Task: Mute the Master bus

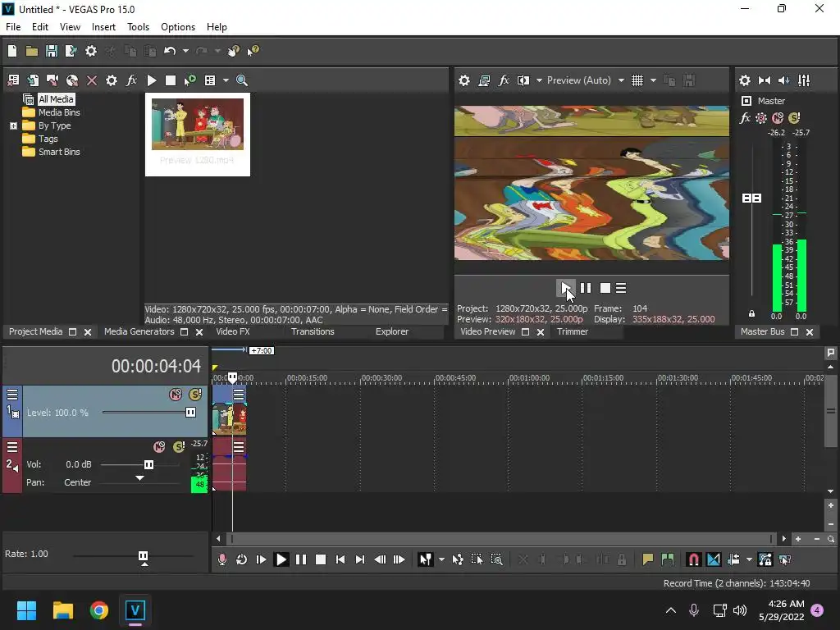Action: click(778, 118)
